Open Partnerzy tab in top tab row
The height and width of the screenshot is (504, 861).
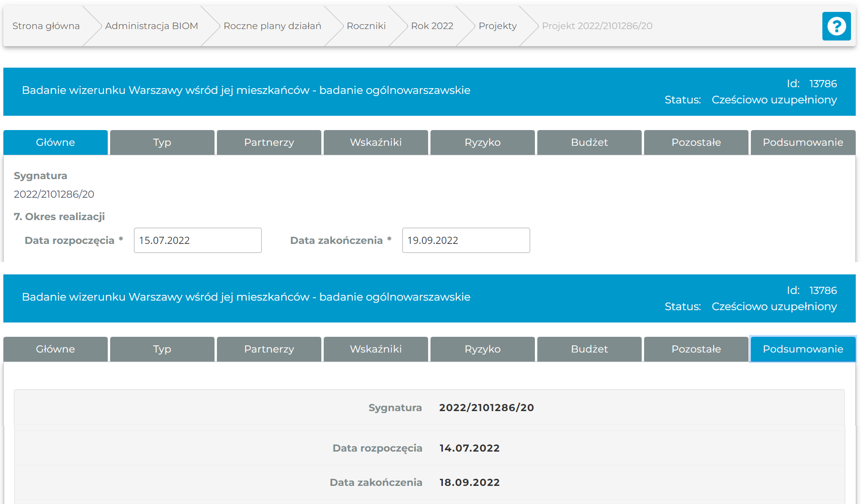coord(269,142)
